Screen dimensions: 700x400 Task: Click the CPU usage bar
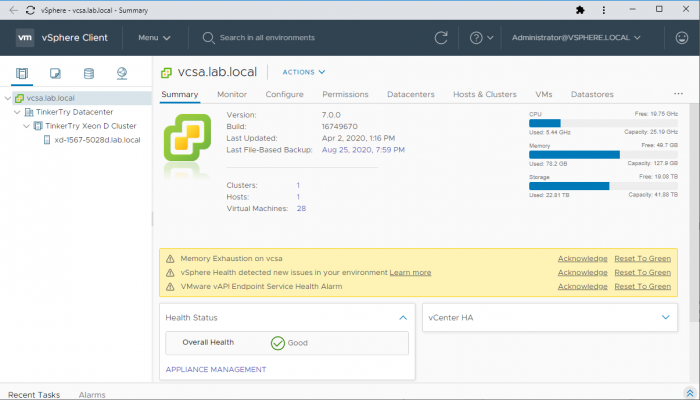(x=603, y=123)
